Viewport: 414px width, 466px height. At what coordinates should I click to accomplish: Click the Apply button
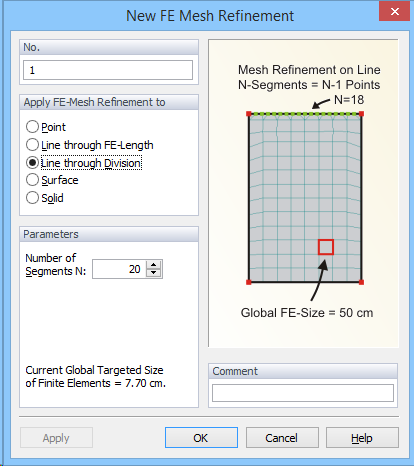coord(56,438)
